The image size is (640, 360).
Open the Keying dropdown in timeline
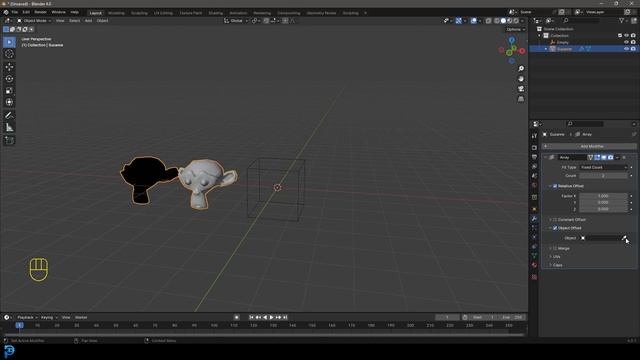49,318
